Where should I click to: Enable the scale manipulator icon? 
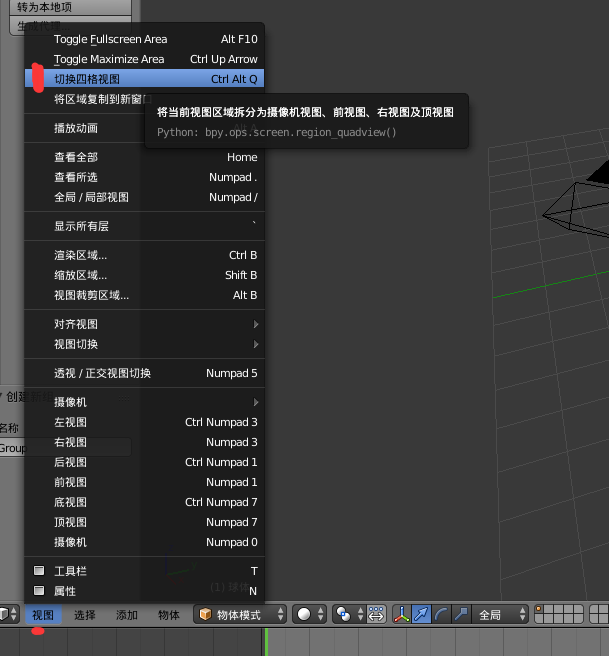tap(461, 614)
